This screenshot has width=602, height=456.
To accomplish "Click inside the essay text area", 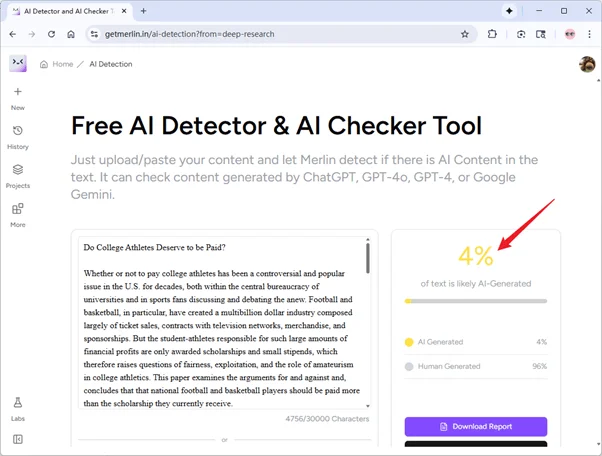I will (x=220, y=330).
